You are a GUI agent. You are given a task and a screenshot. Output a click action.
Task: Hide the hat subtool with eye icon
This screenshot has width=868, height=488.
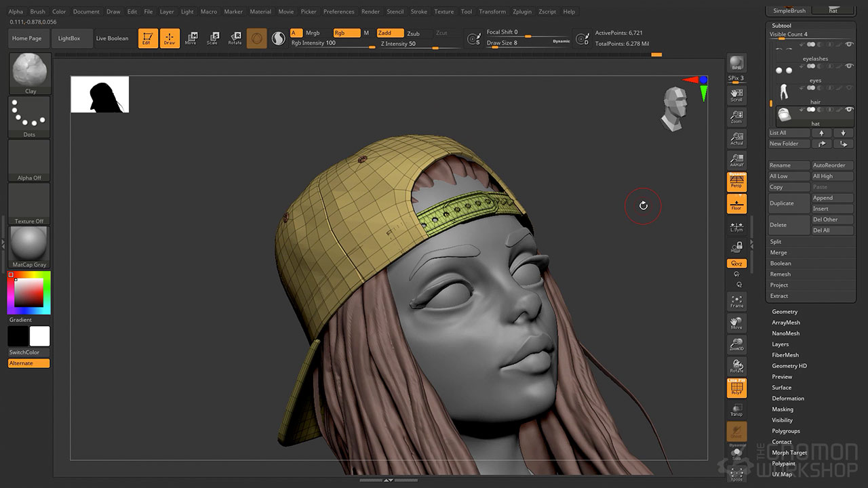point(849,109)
